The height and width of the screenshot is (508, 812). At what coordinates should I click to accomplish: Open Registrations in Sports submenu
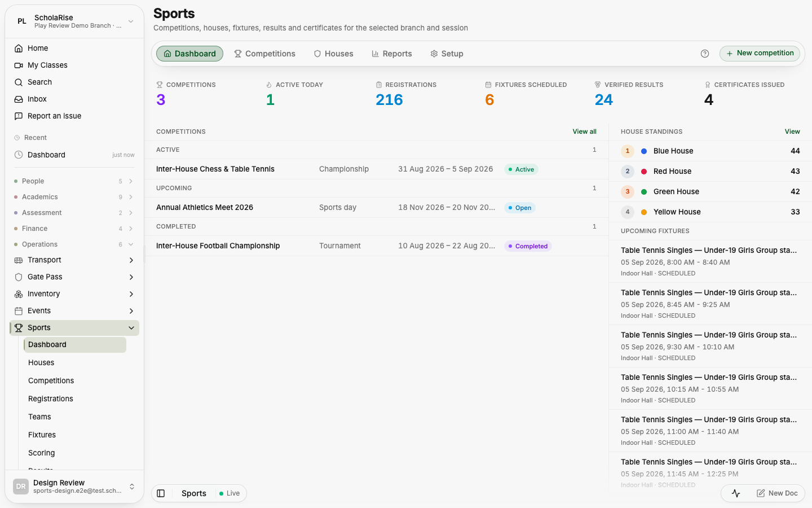click(x=75, y=399)
